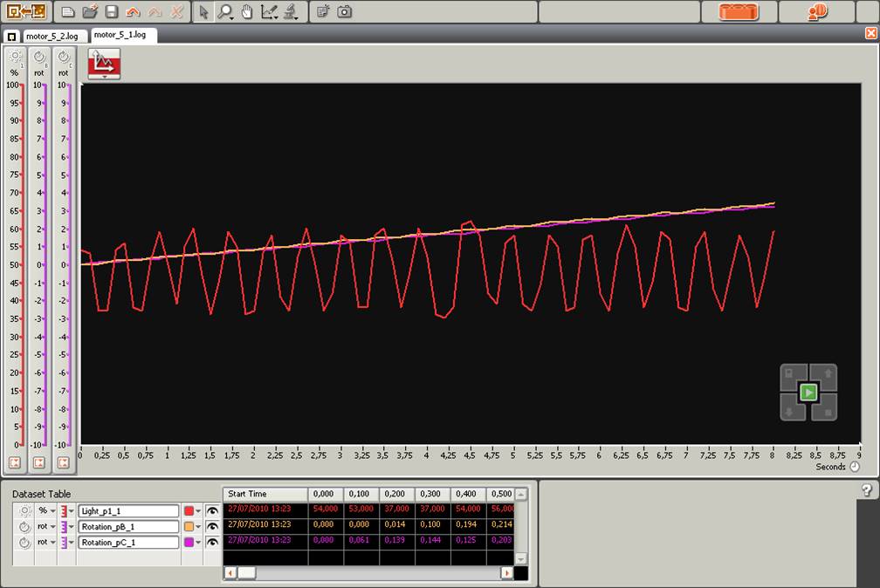The image size is (880, 588).
Task: Toggle visibility of Rotation_pB_1 dataset
Action: [211, 527]
